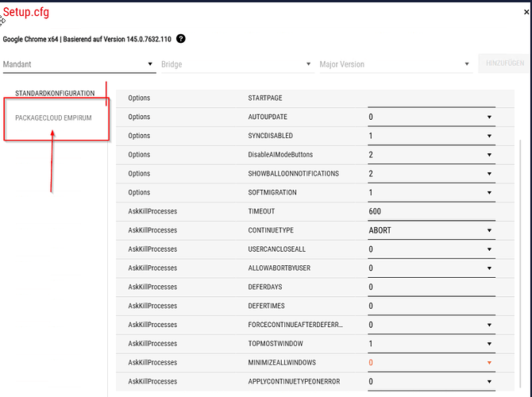The height and width of the screenshot is (397, 532).
Task: Click the HINZUFÜGEN button
Action: (x=501, y=64)
